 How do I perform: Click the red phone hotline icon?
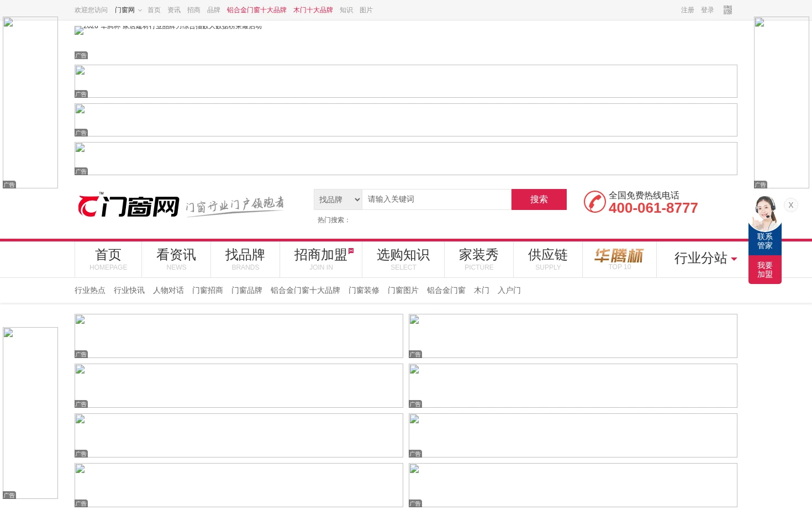[595, 202]
